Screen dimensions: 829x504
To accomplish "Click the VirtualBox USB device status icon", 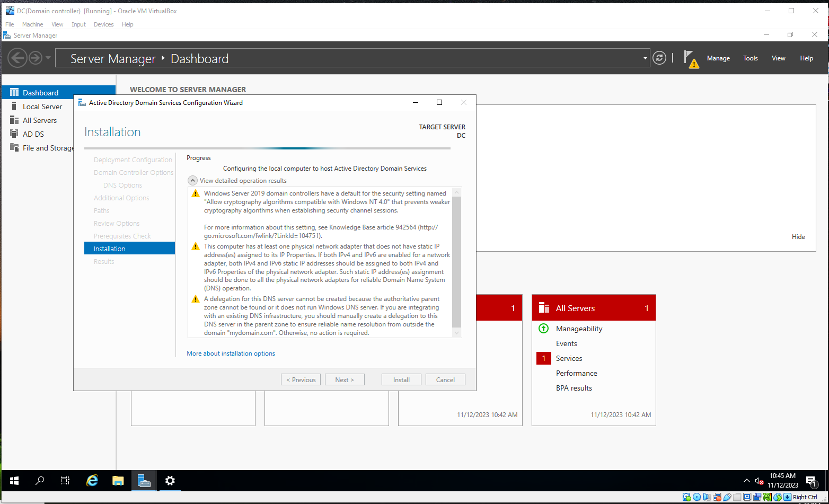I will tap(727, 497).
